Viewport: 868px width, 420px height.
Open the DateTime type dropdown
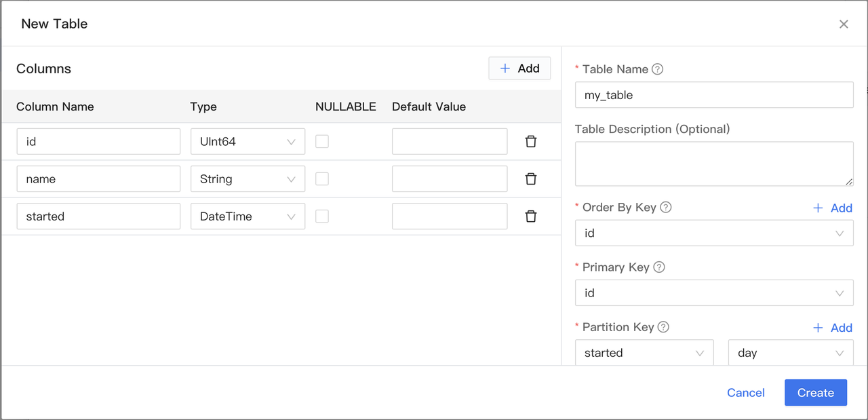click(x=248, y=216)
